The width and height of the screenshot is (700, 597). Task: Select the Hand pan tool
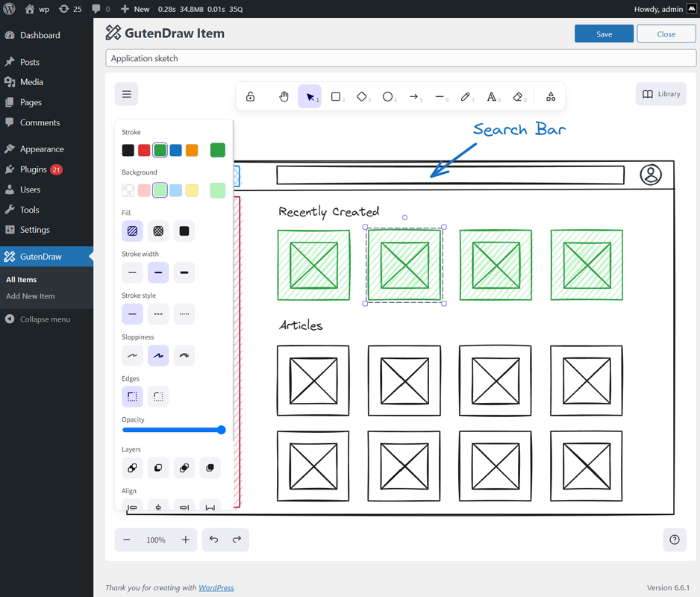tap(284, 96)
